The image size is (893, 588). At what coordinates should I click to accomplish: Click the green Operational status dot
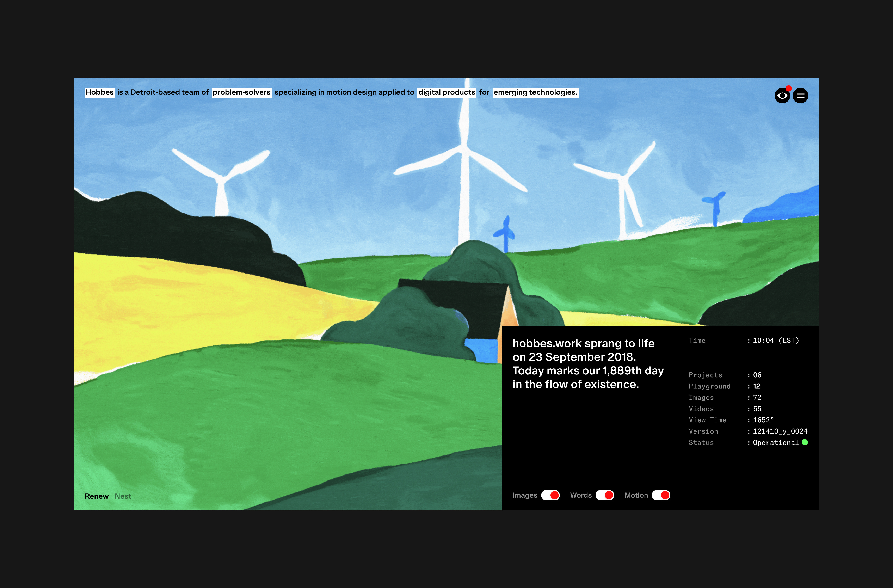pyautogui.click(x=805, y=442)
